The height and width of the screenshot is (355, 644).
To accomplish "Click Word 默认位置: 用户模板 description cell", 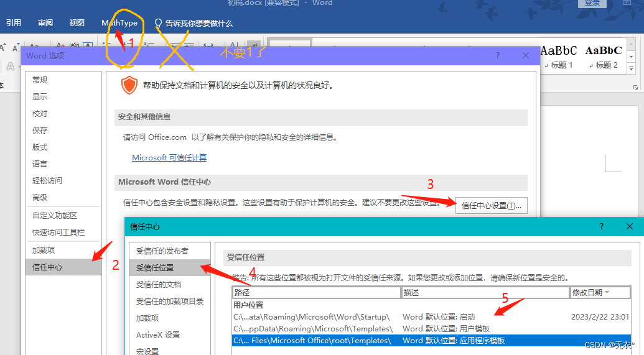I will tap(446, 329).
